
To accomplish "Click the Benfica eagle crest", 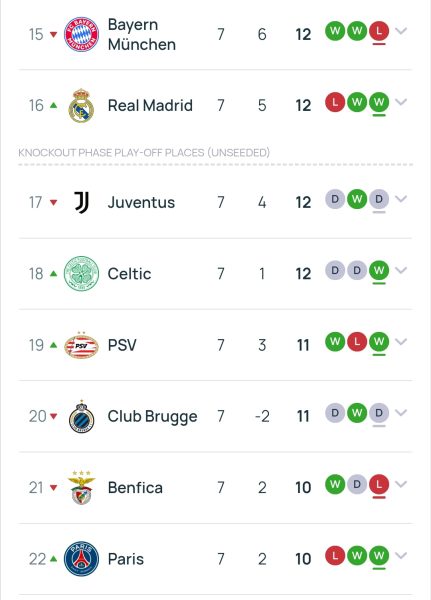I will [x=81, y=488].
